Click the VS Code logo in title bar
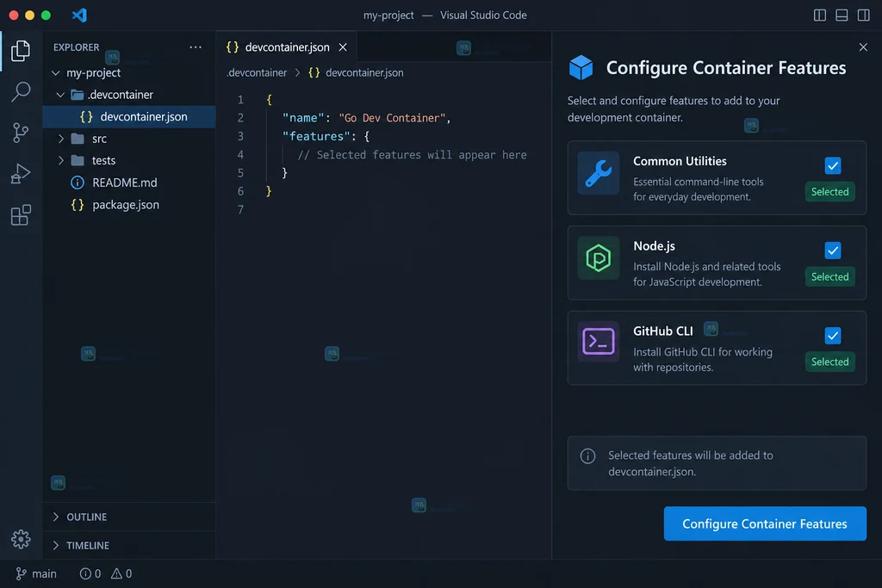Image resolution: width=882 pixels, height=588 pixels. pyautogui.click(x=79, y=15)
